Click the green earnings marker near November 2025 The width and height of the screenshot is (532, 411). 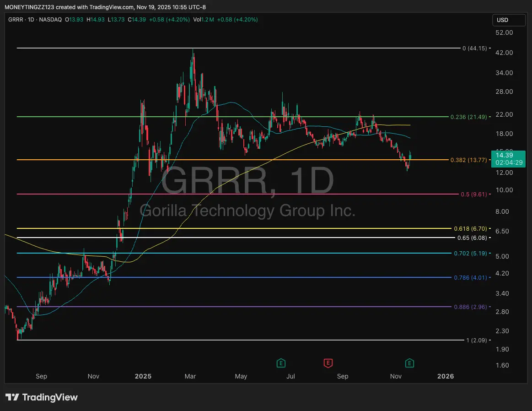pyautogui.click(x=410, y=363)
